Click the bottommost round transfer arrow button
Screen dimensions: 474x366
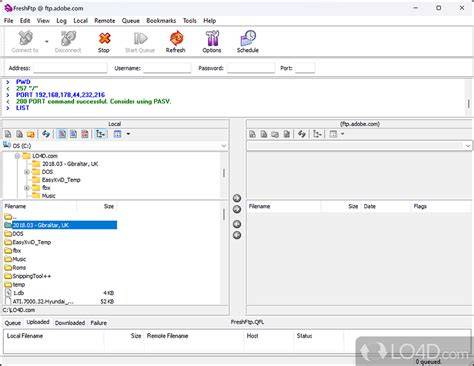pyautogui.click(x=237, y=235)
